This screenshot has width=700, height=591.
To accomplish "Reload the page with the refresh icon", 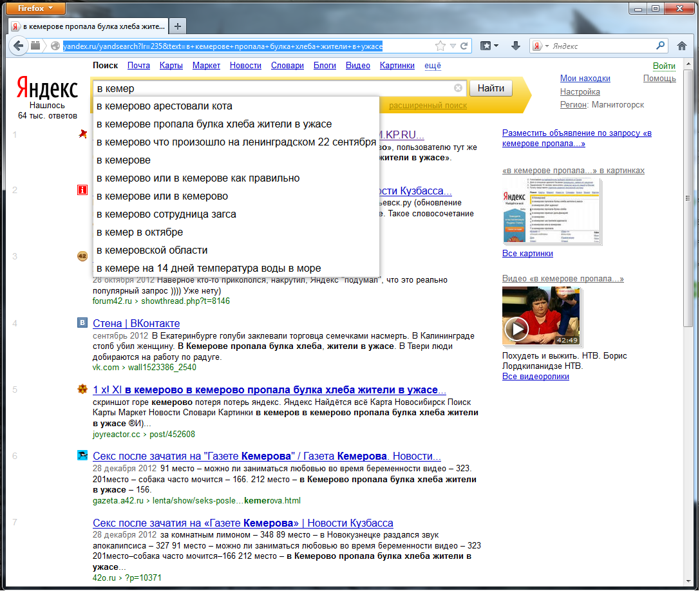I will 464,46.
